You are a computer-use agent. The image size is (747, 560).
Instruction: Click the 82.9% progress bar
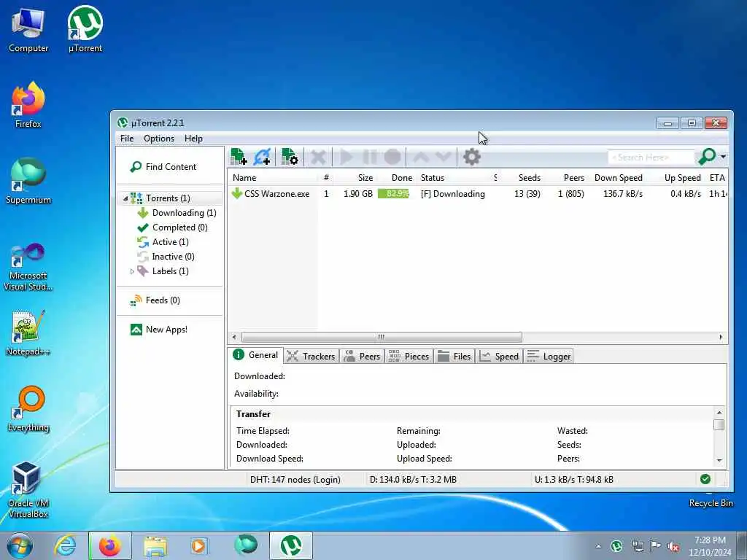pos(393,194)
